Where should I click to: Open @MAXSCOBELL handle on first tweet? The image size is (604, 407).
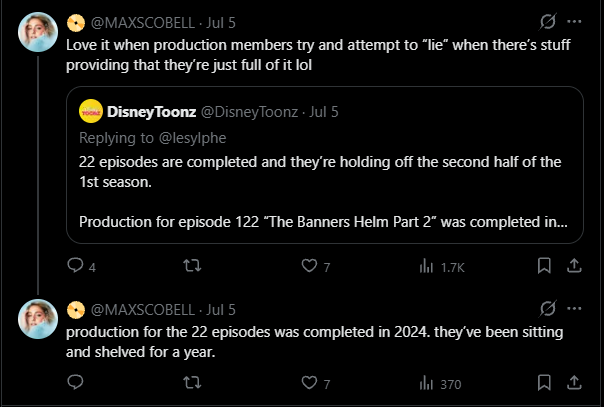(143, 23)
